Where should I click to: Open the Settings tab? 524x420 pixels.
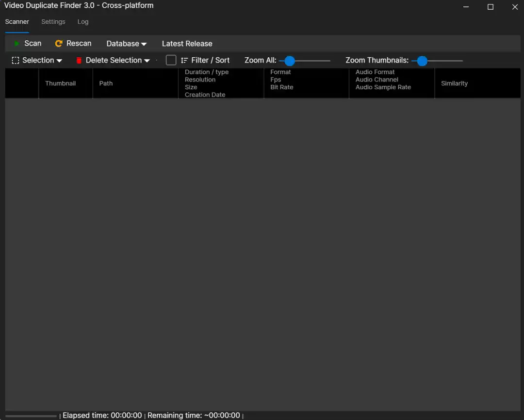pyautogui.click(x=53, y=22)
